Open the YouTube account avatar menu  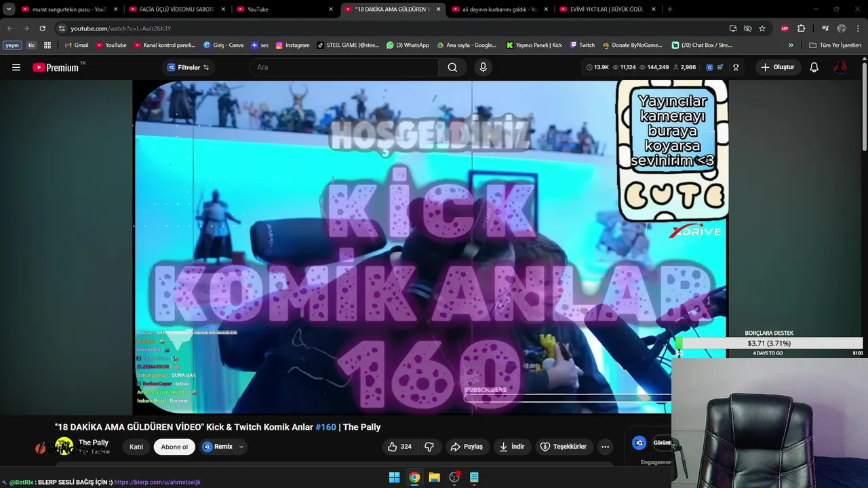tap(840, 67)
